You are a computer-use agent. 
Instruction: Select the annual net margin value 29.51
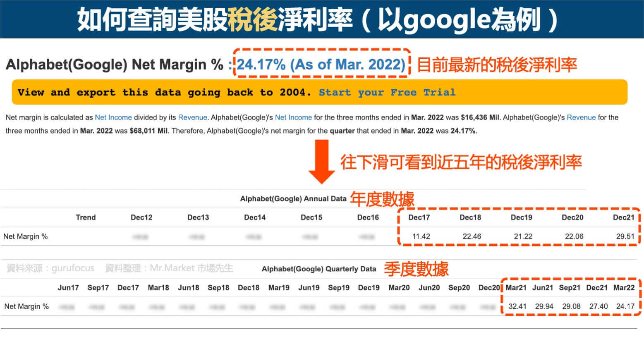(625, 237)
